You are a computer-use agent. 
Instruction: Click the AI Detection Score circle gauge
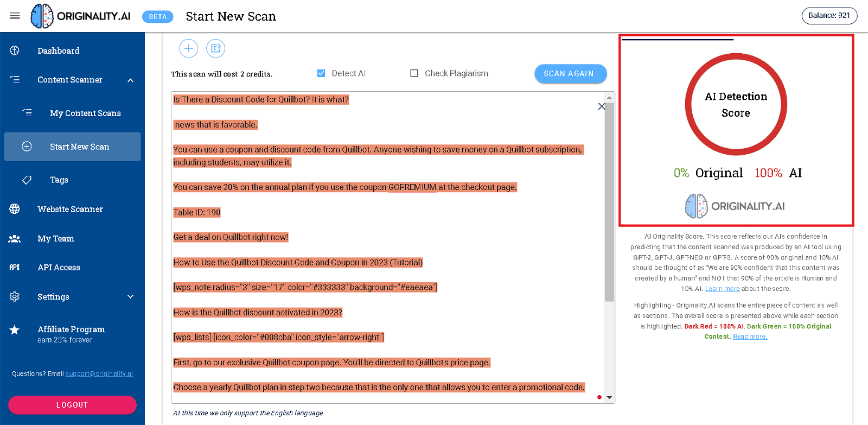pyautogui.click(x=736, y=104)
